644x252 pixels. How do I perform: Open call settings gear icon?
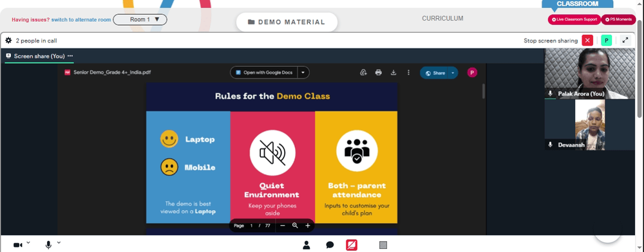click(8, 40)
